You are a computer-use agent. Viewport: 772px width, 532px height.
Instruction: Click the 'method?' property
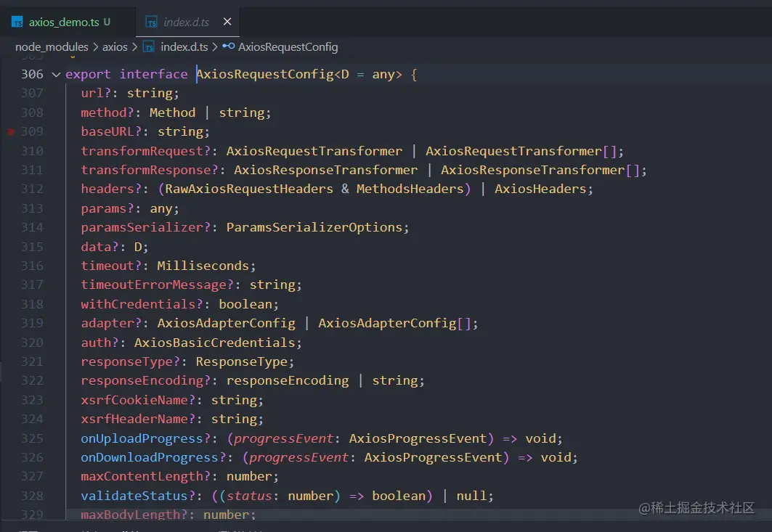point(107,112)
